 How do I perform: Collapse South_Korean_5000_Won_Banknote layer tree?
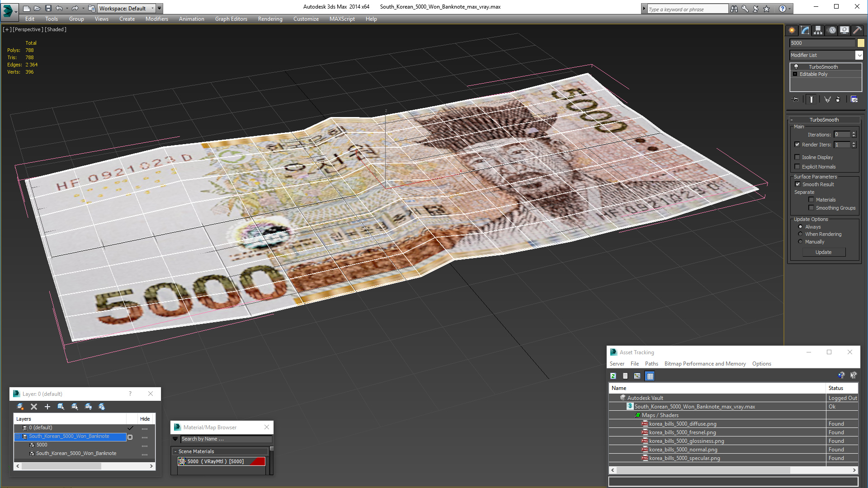coord(18,436)
